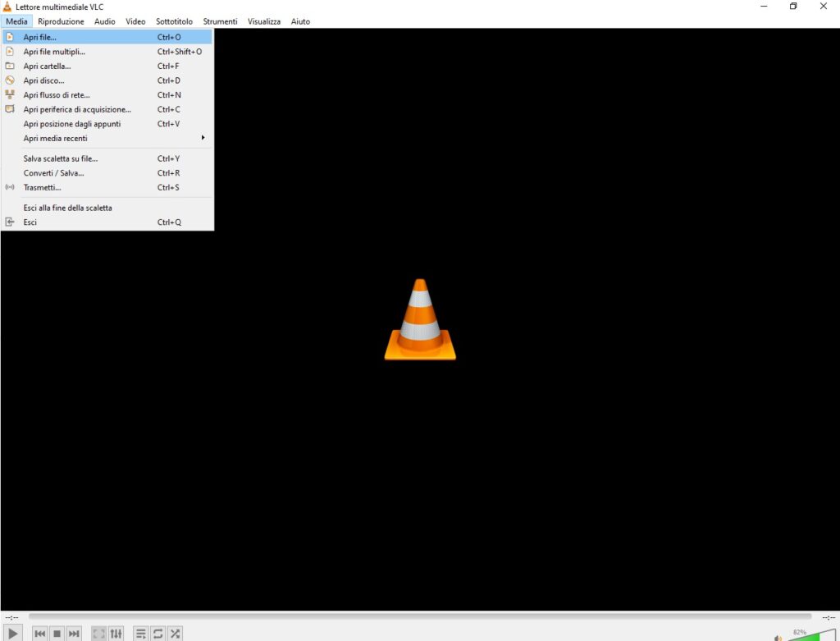This screenshot has height=641, width=840.
Task: Toggle random shuffle playback
Action: 176,634
